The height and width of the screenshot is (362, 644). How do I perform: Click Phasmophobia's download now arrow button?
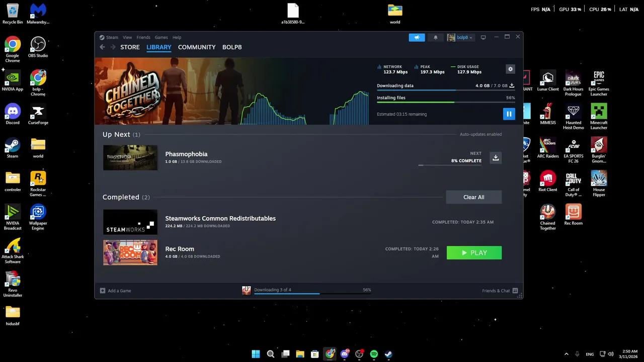click(x=496, y=158)
